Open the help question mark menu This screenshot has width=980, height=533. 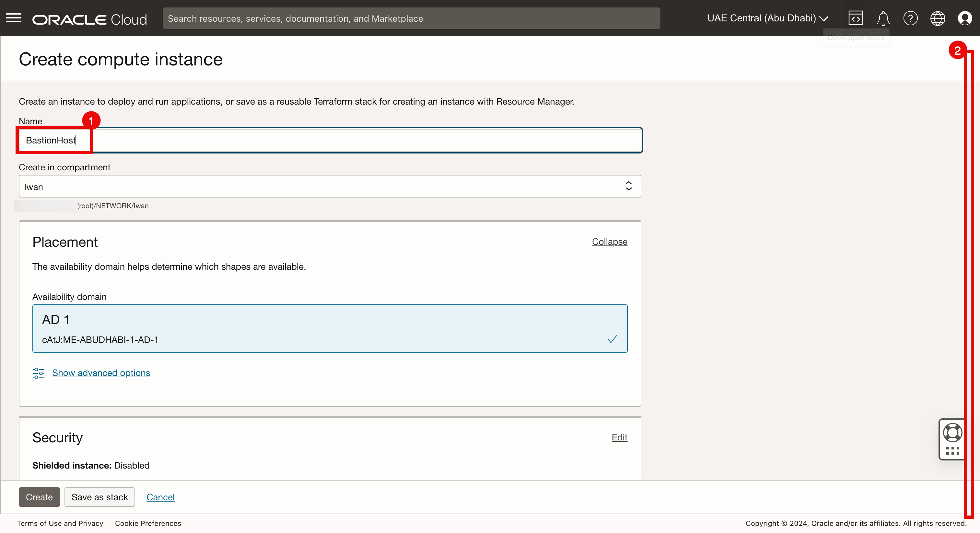(x=910, y=18)
